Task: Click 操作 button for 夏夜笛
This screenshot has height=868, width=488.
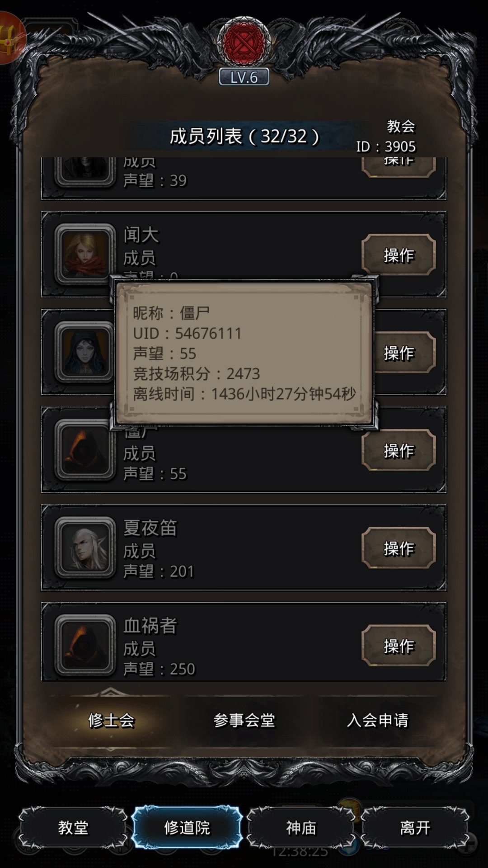Action: 399,548
